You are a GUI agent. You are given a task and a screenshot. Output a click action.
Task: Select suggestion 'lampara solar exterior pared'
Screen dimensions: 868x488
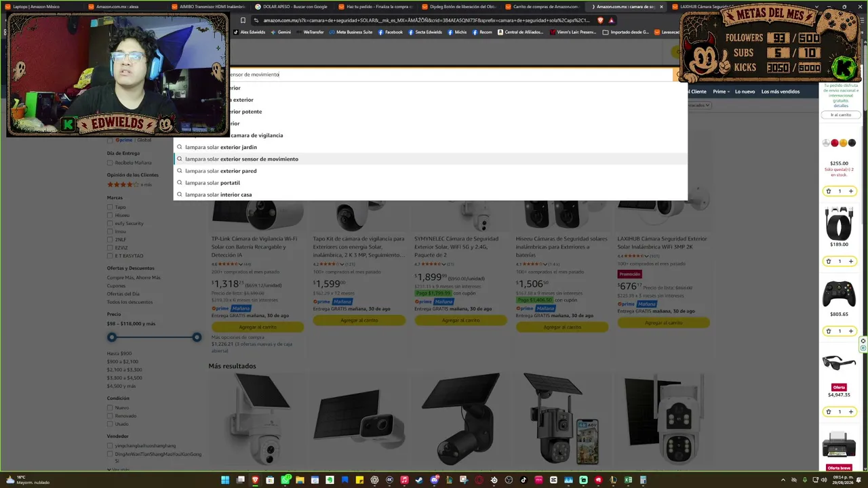click(x=431, y=171)
